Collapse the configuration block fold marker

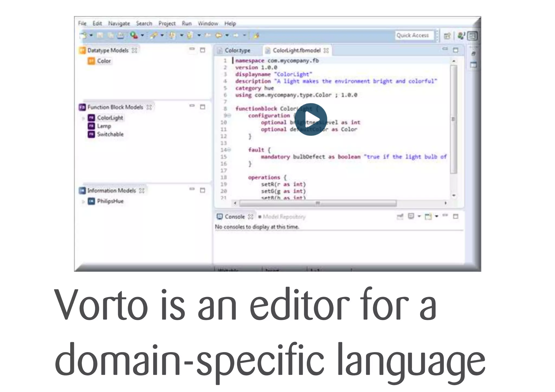pyautogui.click(x=229, y=116)
